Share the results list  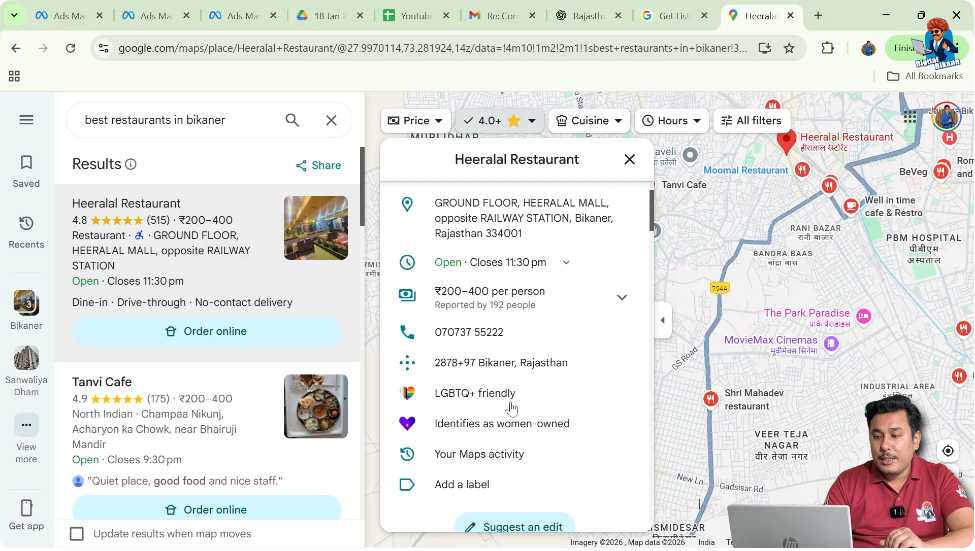(318, 165)
